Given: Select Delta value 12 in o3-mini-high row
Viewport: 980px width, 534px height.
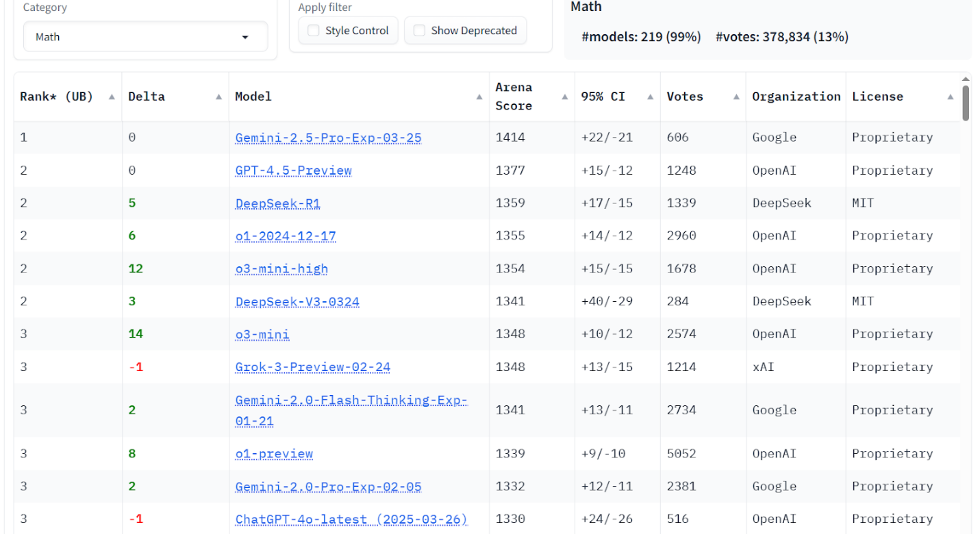Looking at the screenshot, I should (x=136, y=269).
